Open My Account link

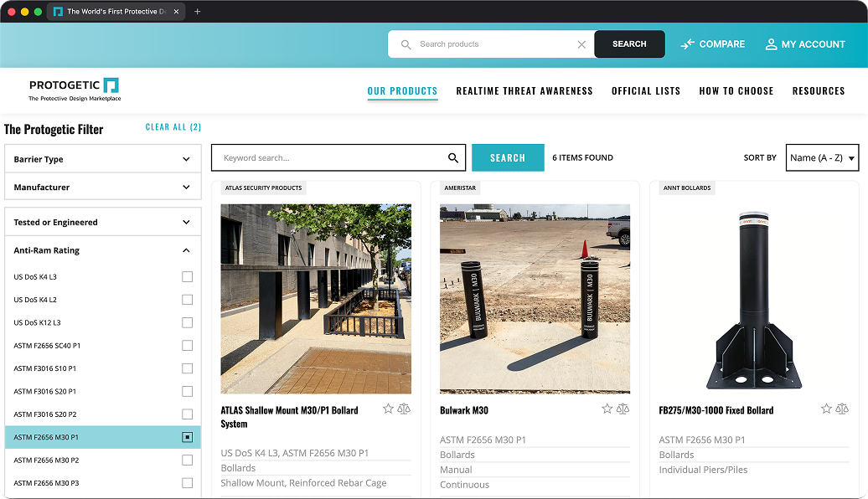click(x=805, y=44)
